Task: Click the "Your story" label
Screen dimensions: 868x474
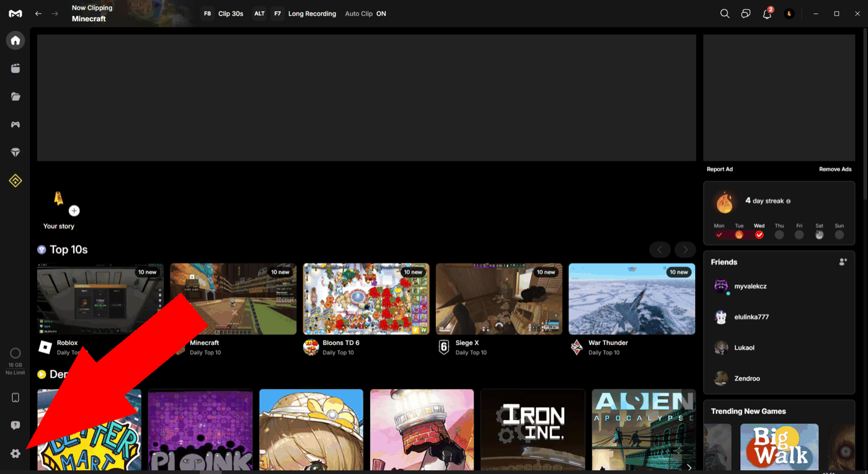Action: [x=59, y=226]
